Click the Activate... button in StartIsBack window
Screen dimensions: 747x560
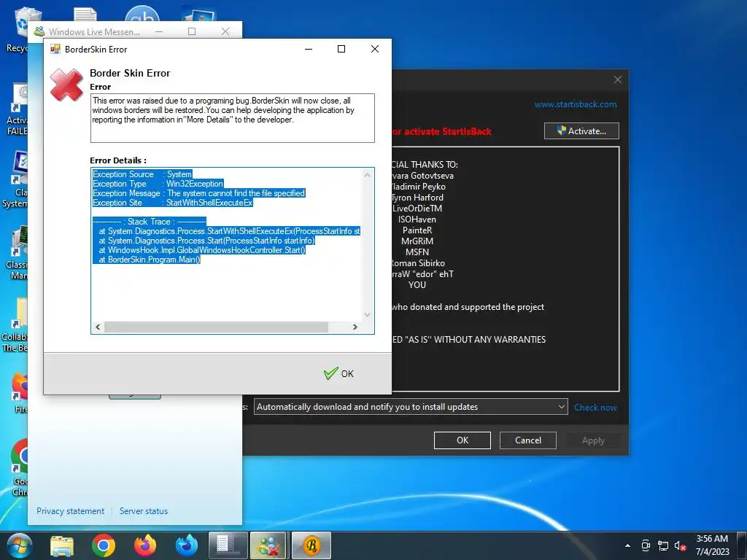pos(581,131)
